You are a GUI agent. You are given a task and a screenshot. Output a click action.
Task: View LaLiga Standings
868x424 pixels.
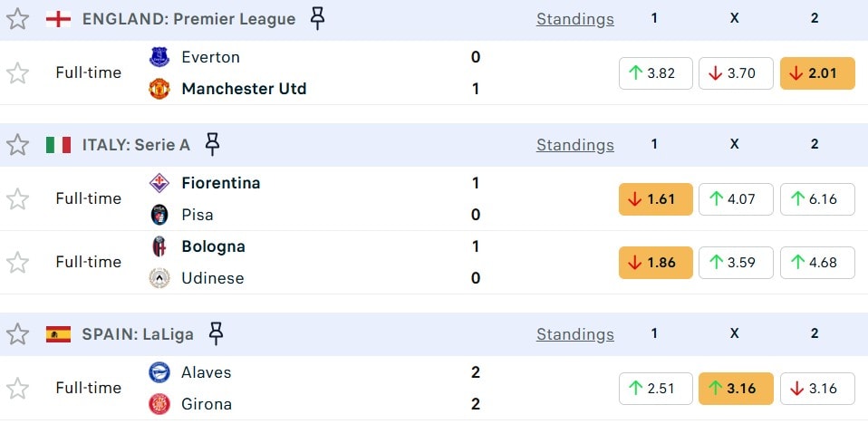(x=574, y=334)
